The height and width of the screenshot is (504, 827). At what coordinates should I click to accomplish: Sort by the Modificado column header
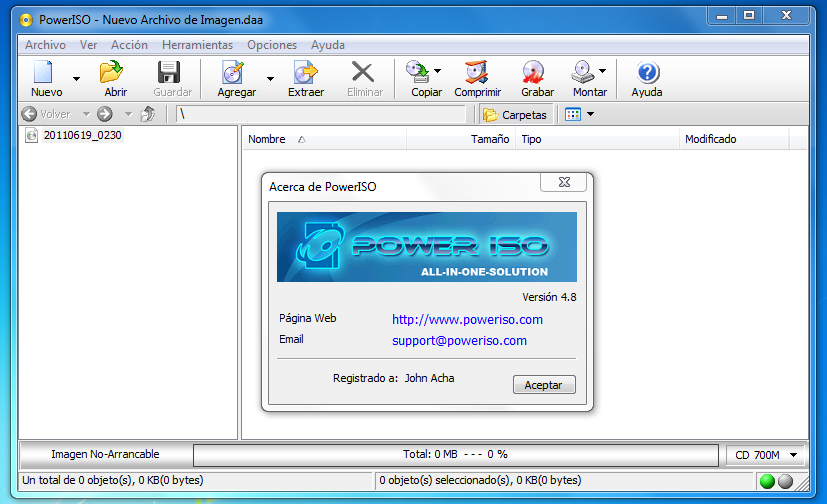[x=734, y=139]
